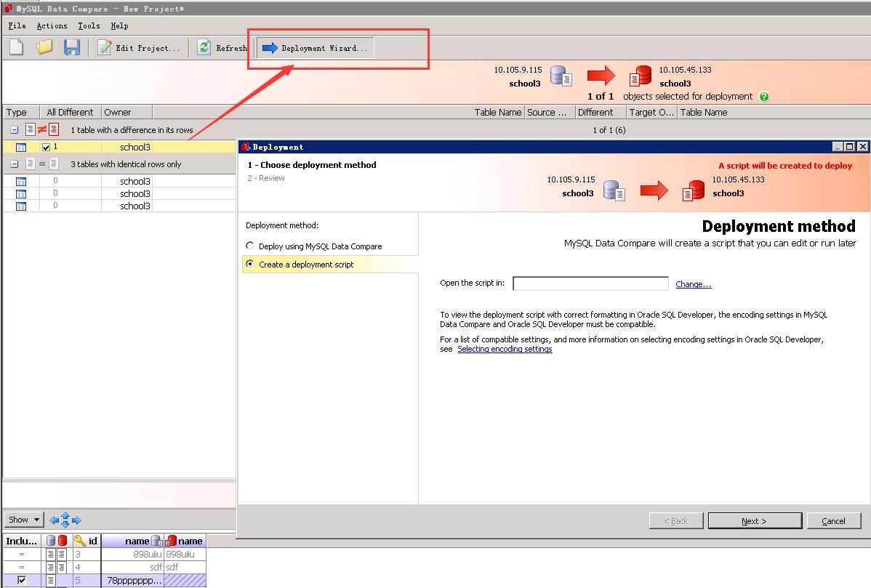Click the red target database icon in main header
The width and height of the screenshot is (871, 588).
(641, 76)
